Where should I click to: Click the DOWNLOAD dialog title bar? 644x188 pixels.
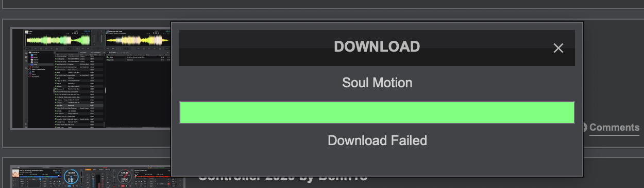pyautogui.click(x=377, y=48)
